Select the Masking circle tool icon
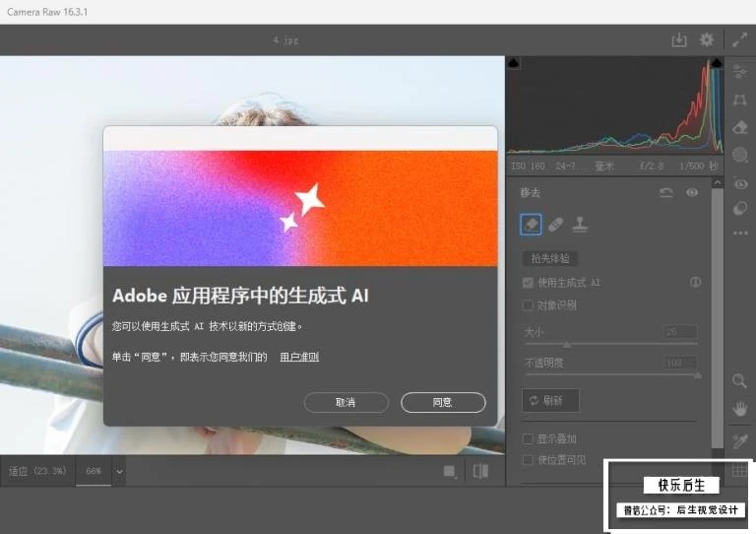Screen dimensions: 756x534 tap(739, 155)
